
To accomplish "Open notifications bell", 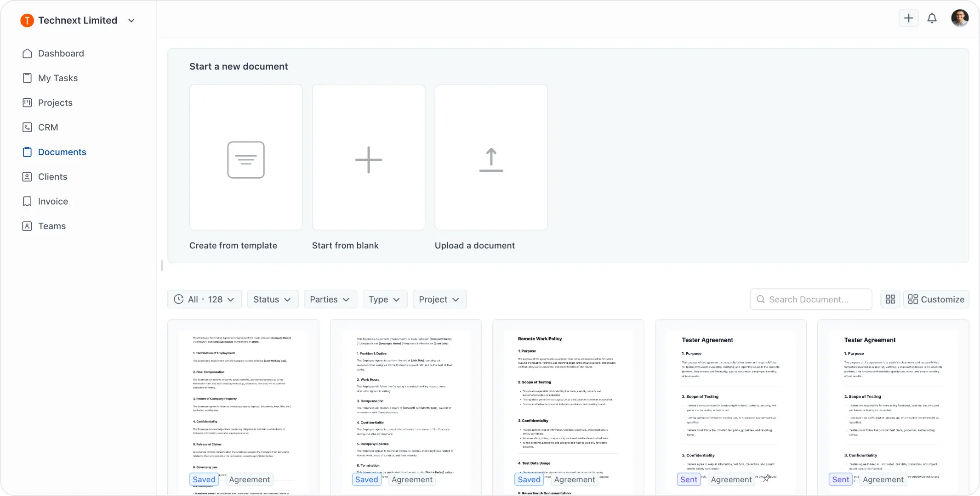I will pyautogui.click(x=932, y=18).
